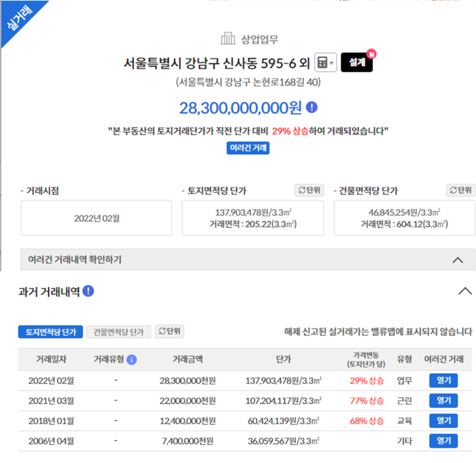Click the black 설계 button
Image resolution: width=476 pixels, height=463 pixels.
click(x=356, y=62)
